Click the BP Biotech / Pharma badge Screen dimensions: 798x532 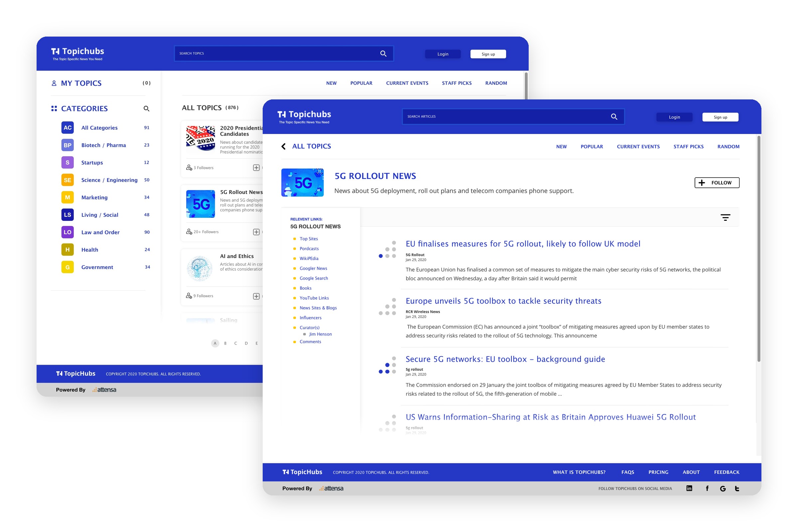tap(67, 145)
